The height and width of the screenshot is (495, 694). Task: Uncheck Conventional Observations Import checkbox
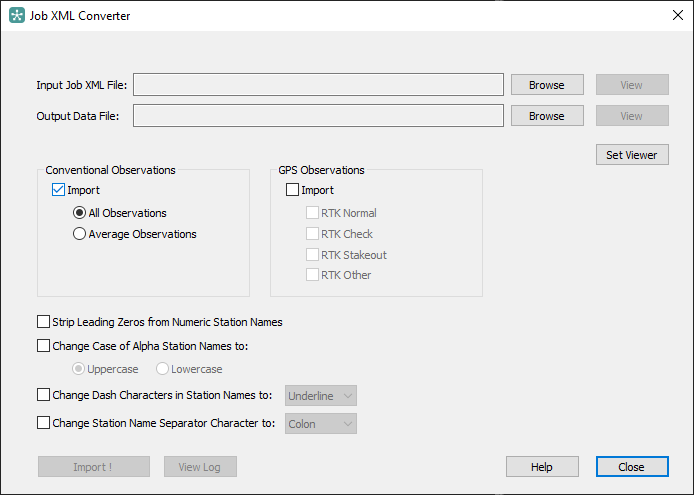[x=58, y=190]
